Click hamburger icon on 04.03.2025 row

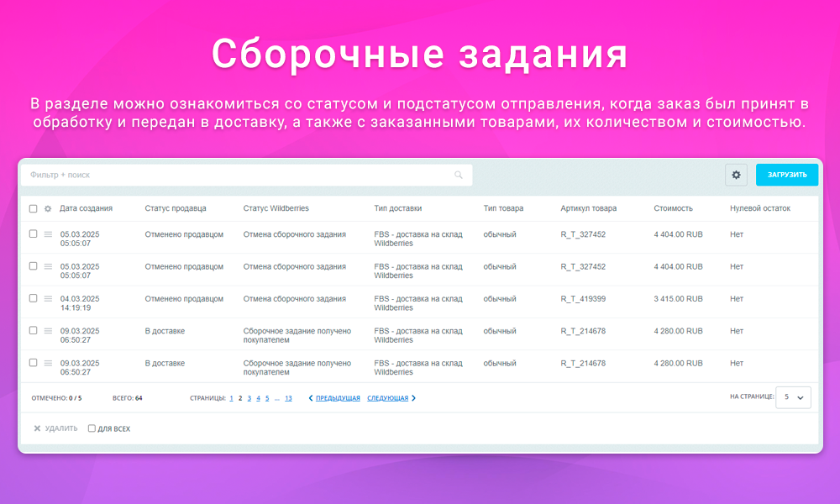[48, 299]
